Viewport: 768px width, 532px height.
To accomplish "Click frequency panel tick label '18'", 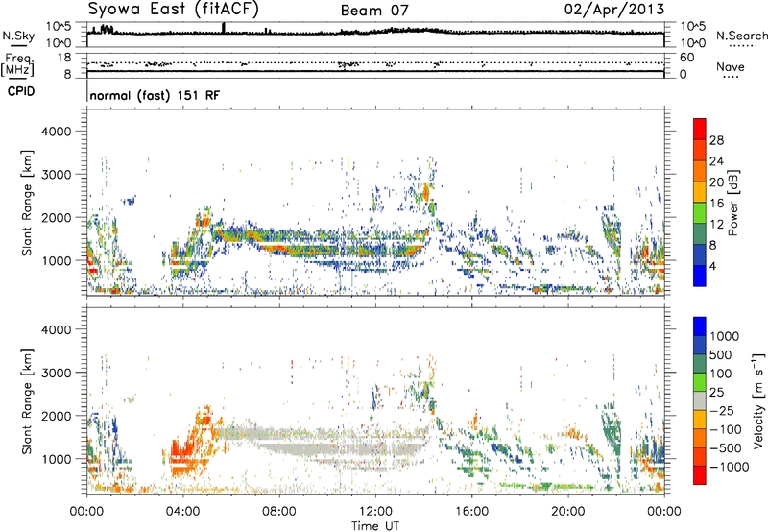I will (x=64, y=57).
